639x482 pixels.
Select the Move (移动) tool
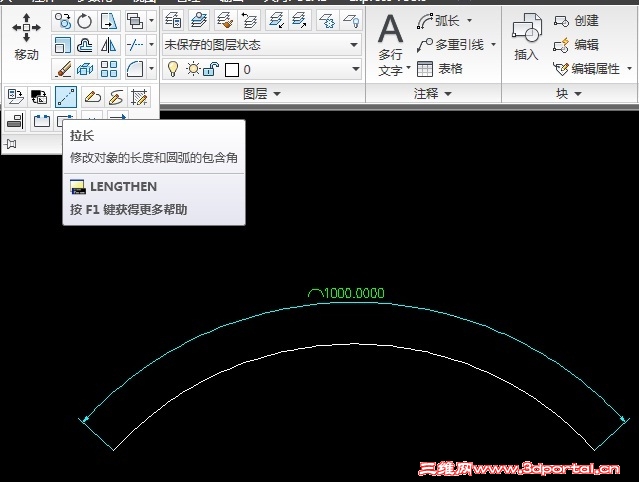26,37
